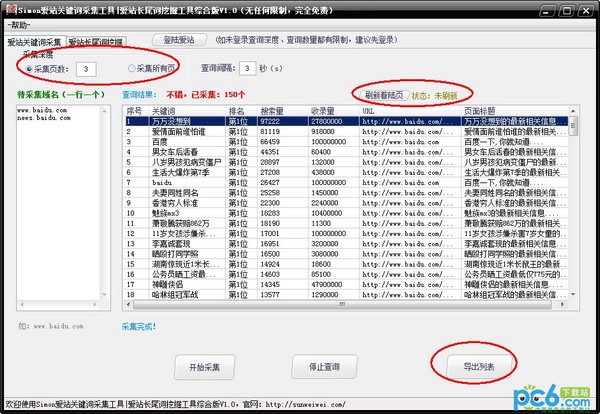The image size is (600, 414).
Task: Click the news.baidu.com line in domain list
Action: (x=44, y=118)
